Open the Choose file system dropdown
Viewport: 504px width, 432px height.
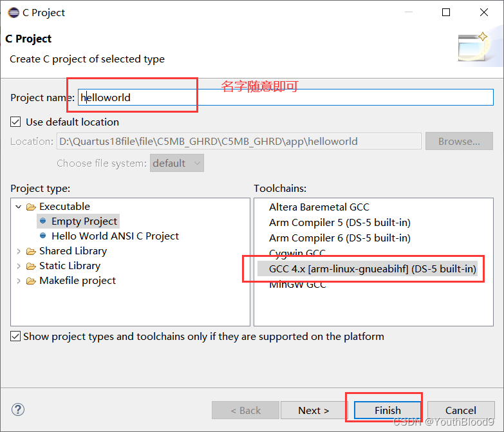[x=177, y=163]
